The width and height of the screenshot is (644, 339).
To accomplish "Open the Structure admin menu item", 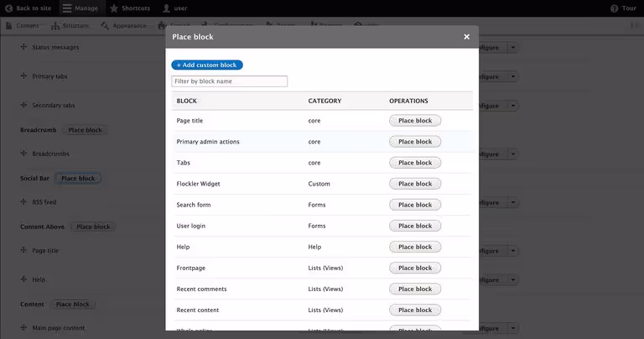I will [x=70, y=25].
